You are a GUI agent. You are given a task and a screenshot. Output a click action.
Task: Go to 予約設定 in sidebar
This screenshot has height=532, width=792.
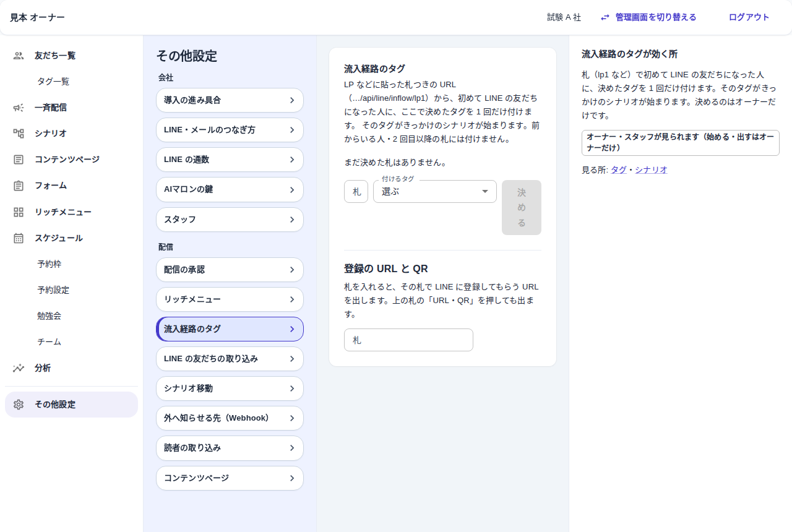[71, 290]
